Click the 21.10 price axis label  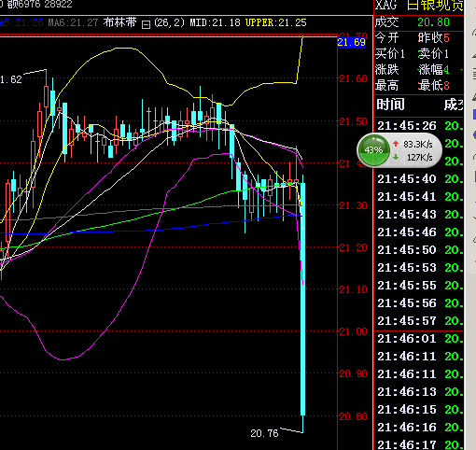(353, 289)
